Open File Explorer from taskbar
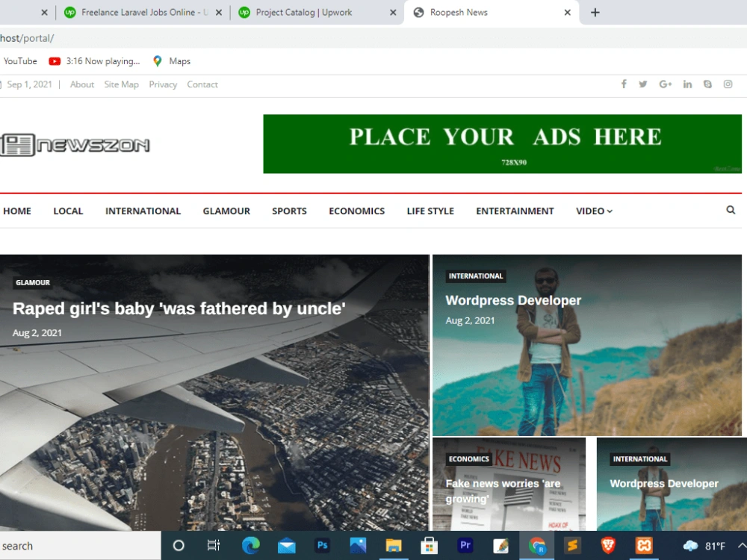The image size is (747, 560). 394,546
